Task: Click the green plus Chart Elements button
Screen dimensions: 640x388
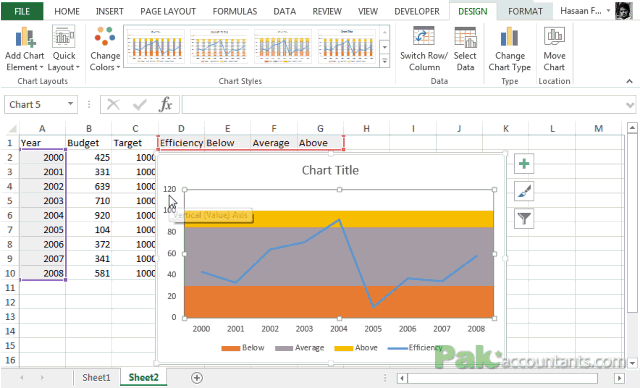Action: point(524,164)
